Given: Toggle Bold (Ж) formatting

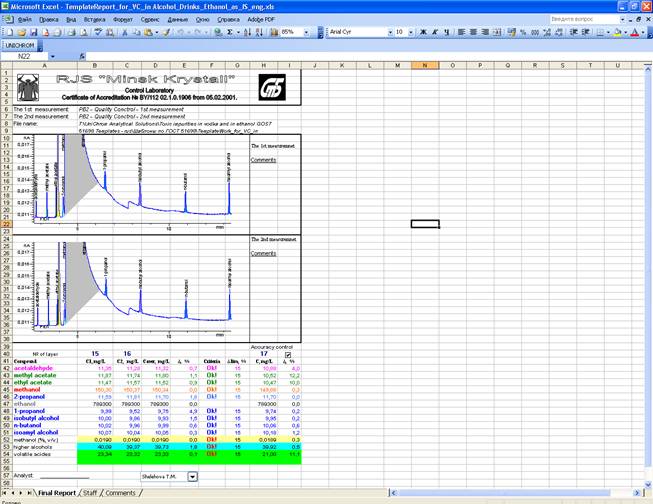Looking at the screenshot, I should click(x=424, y=32).
